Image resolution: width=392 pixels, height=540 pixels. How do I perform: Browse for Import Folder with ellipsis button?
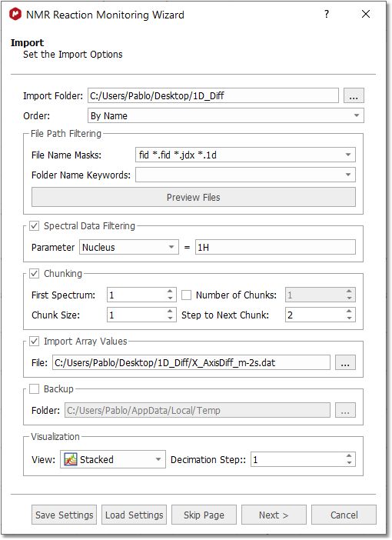[x=354, y=95]
